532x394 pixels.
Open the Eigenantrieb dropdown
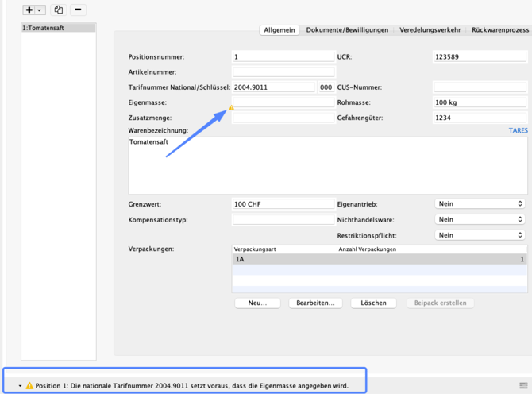[x=480, y=204]
